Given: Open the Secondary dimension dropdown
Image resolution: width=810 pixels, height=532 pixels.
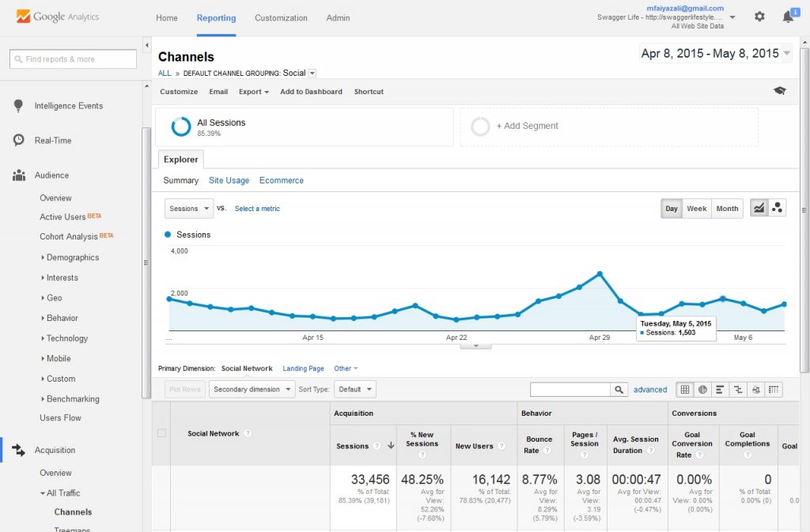Looking at the screenshot, I should tap(252, 390).
